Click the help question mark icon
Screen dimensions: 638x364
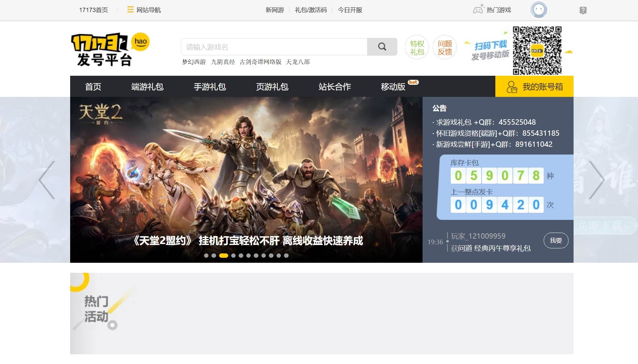(x=583, y=10)
